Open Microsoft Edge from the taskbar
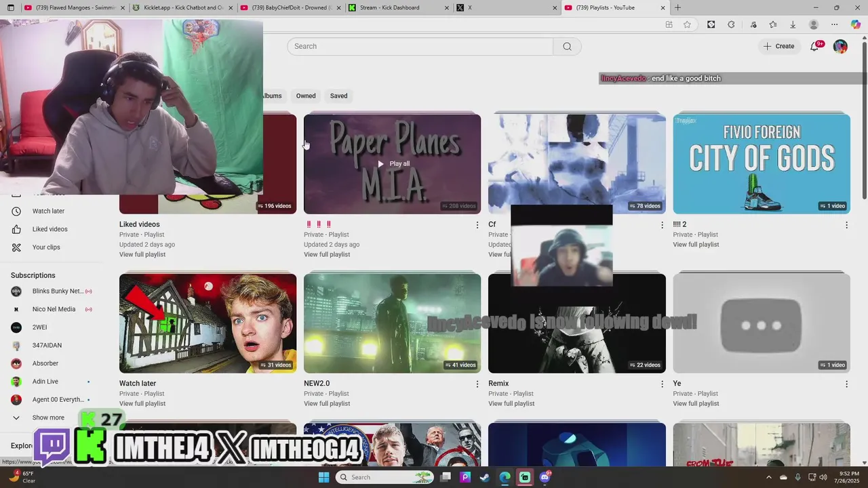868x488 pixels. click(505, 477)
